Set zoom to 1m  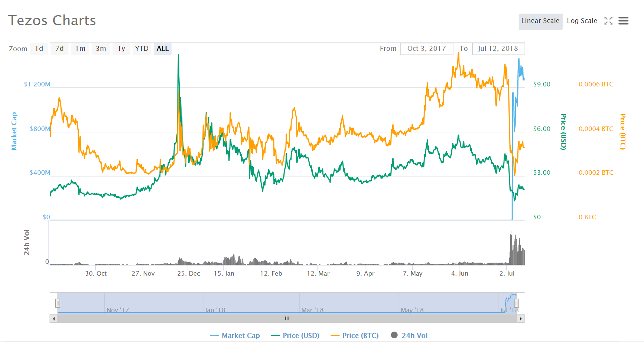(80, 49)
